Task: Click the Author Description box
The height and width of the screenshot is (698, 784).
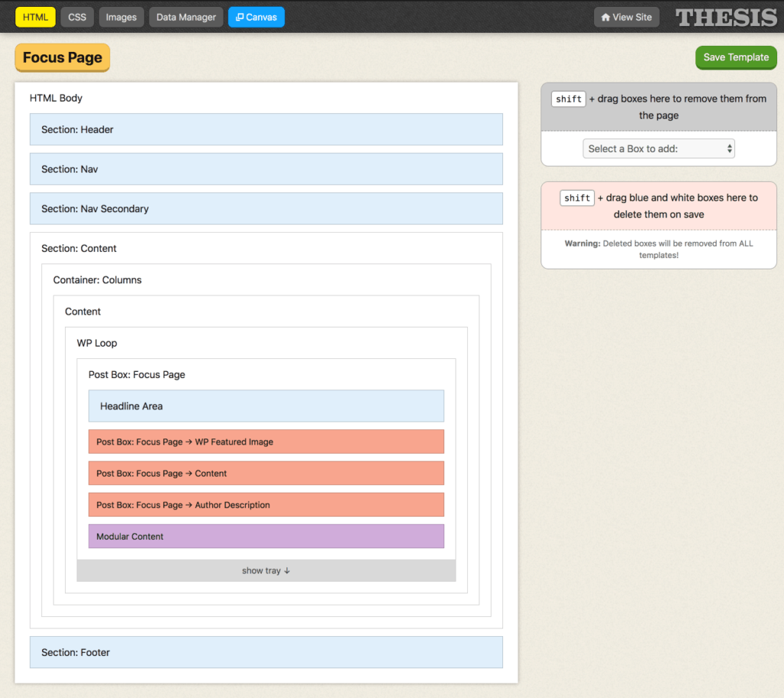Action: 266,504
